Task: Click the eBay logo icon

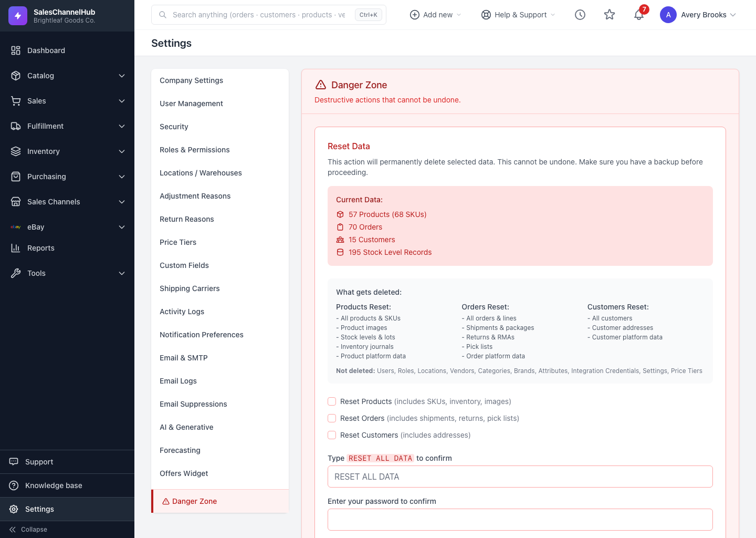Action: 16,227
